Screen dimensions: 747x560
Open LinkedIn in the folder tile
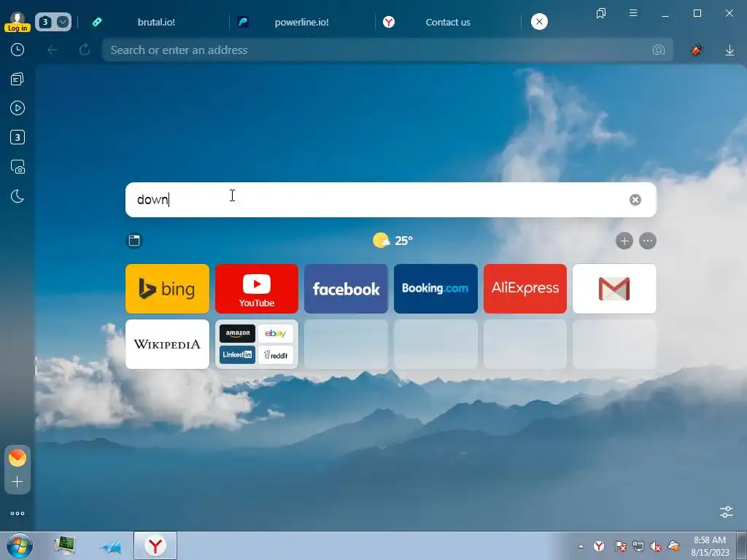point(237,355)
